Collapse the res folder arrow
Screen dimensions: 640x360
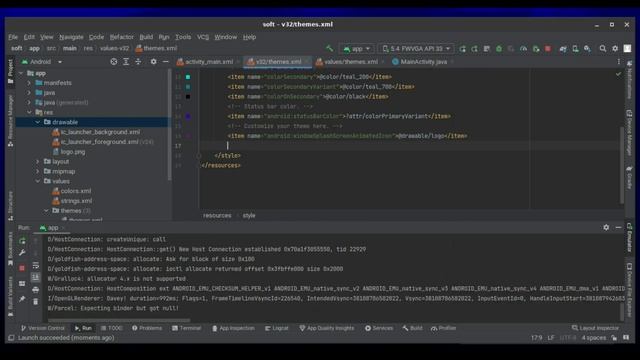29,112
